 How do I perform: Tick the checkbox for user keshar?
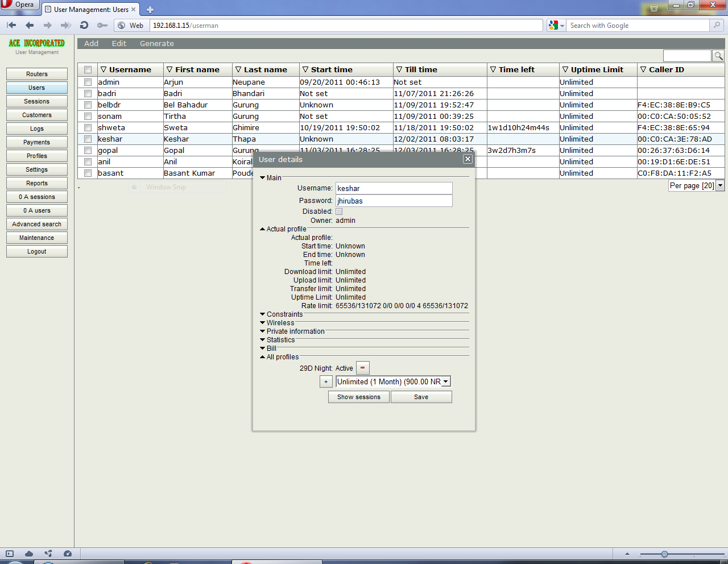88,139
